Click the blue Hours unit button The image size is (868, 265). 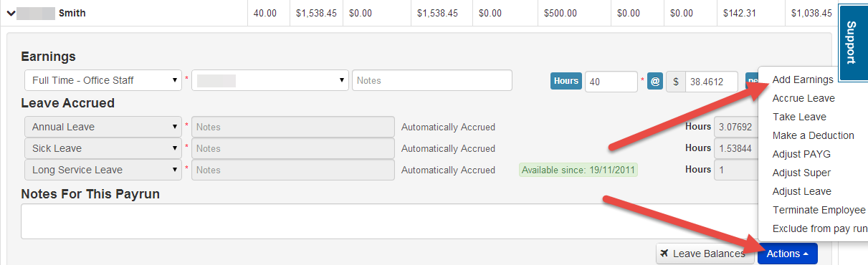pos(566,81)
